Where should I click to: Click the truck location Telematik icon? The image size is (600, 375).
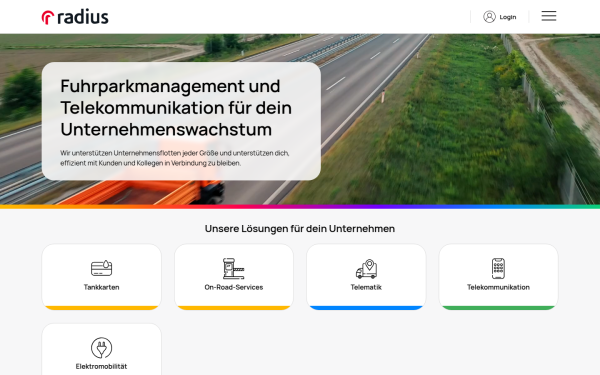(366, 269)
